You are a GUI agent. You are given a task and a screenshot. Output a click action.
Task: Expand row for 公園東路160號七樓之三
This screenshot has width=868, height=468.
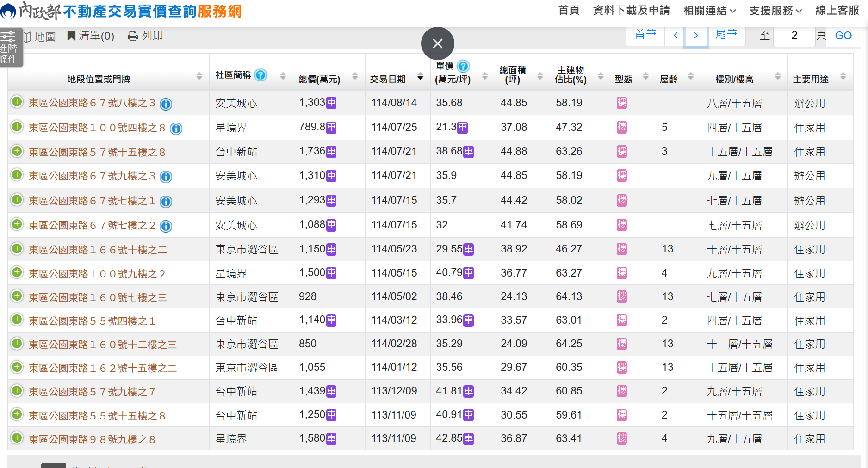(17, 296)
